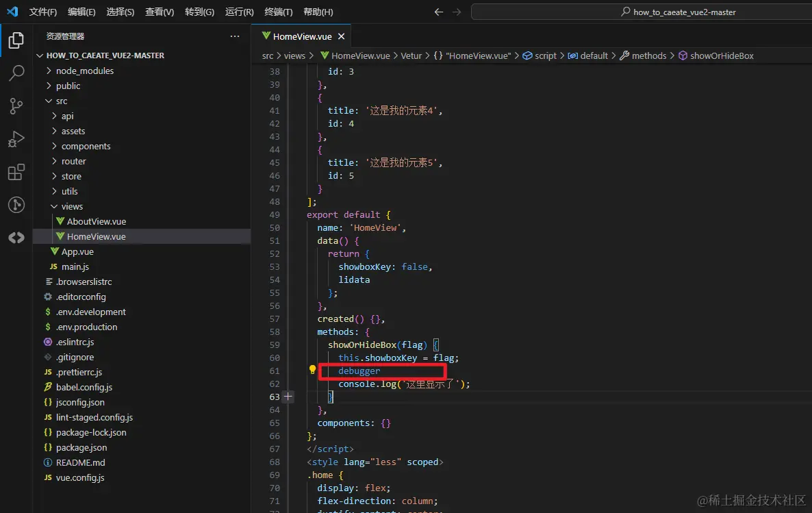Image resolution: width=812 pixels, height=513 pixels.
Task: Open the 文件(F) menu
Action: [43, 12]
